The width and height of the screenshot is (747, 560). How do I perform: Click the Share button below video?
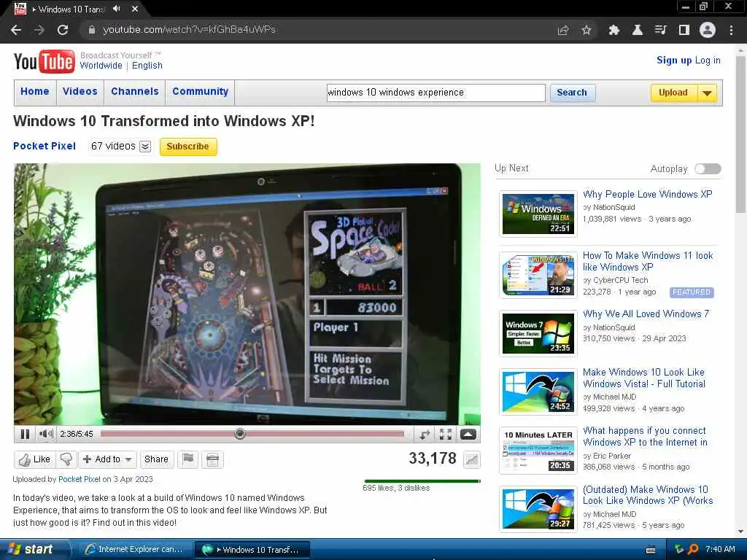[x=156, y=459]
